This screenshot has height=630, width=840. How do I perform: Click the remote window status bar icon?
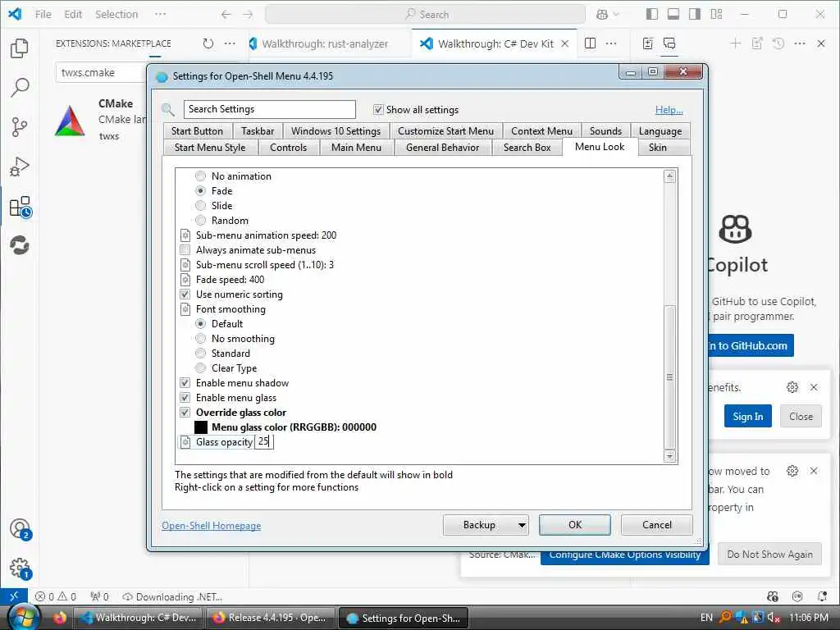click(14, 596)
